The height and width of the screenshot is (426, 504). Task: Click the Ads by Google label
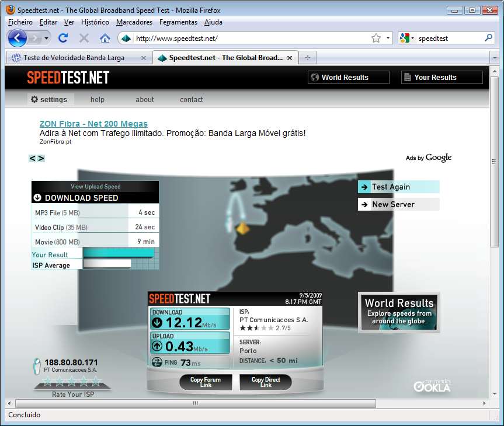pos(429,158)
